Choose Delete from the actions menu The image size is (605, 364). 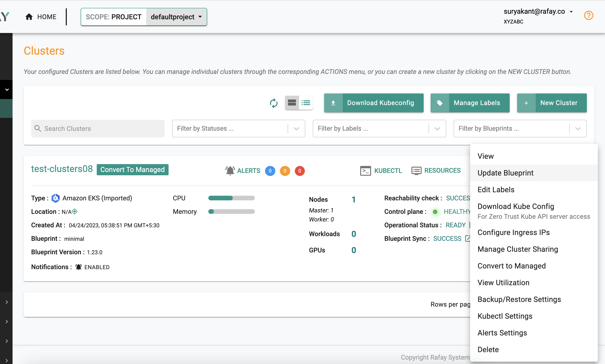(x=534, y=350)
